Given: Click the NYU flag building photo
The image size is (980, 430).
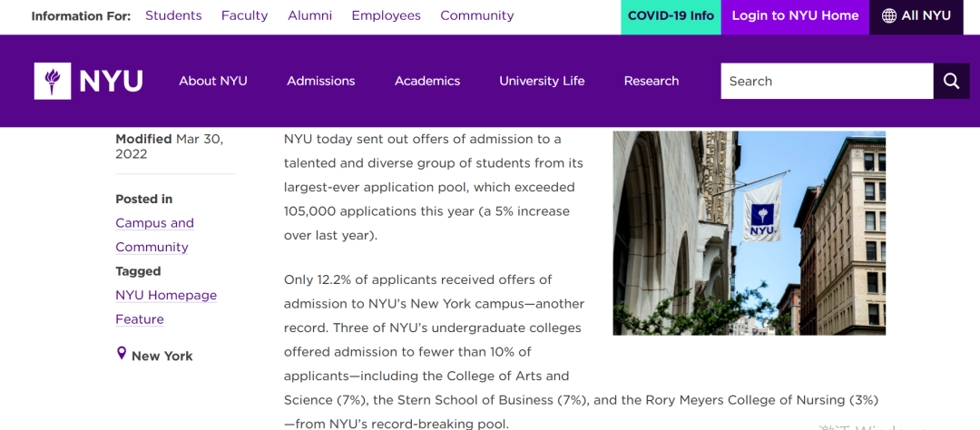Looking at the screenshot, I should 749,232.
